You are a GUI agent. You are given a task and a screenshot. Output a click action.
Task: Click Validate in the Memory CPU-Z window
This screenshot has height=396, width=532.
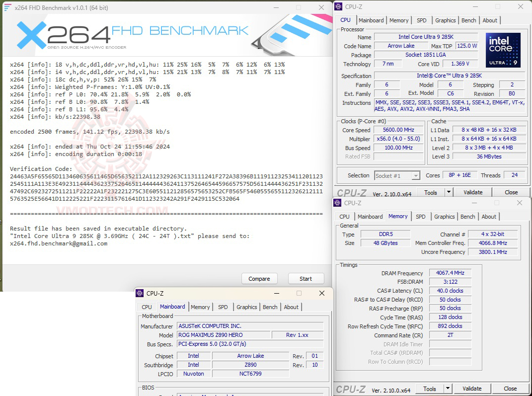(472, 389)
